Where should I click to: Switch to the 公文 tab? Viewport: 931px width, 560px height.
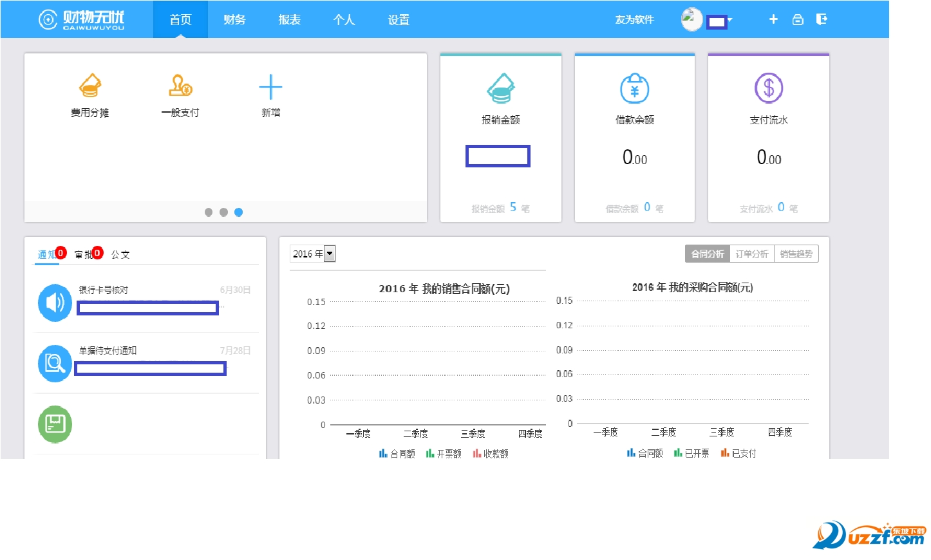120,254
